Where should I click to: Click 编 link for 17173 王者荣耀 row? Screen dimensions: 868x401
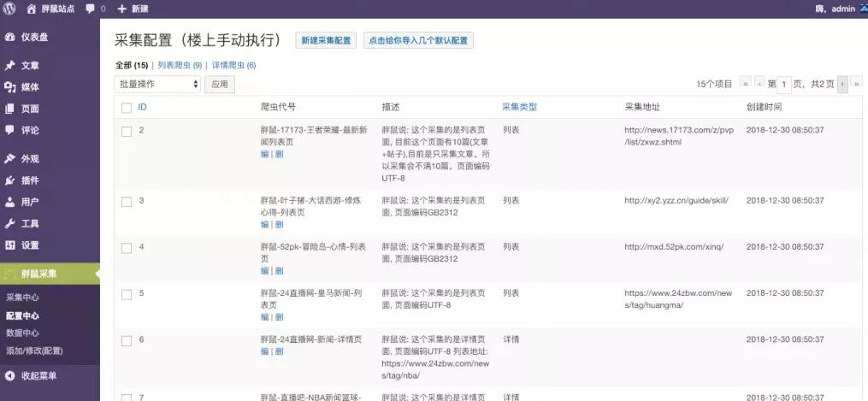pos(264,154)
